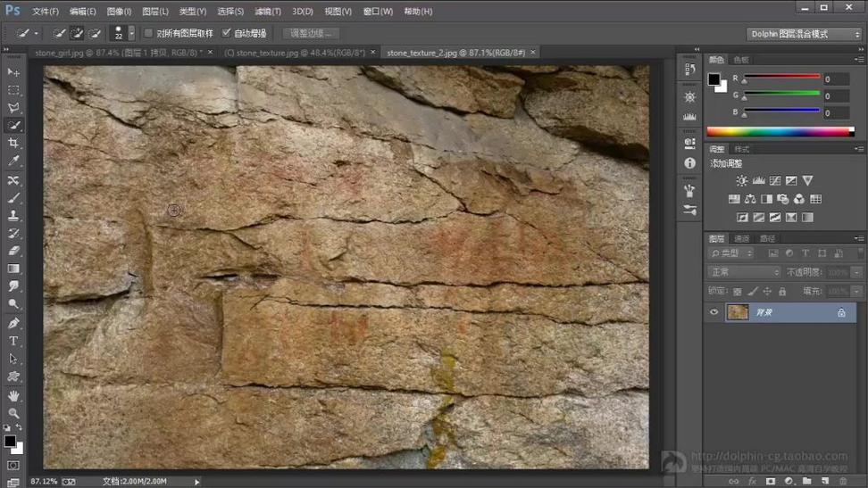868x488 pixels.
Task: Open the 文件(F) menu
Action: [x=46, y=11]
